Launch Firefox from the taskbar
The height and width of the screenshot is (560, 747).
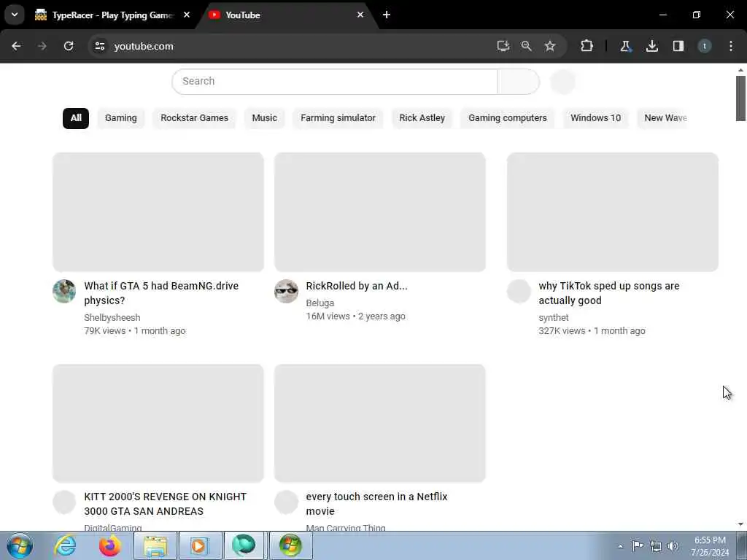tap(110, 545)
